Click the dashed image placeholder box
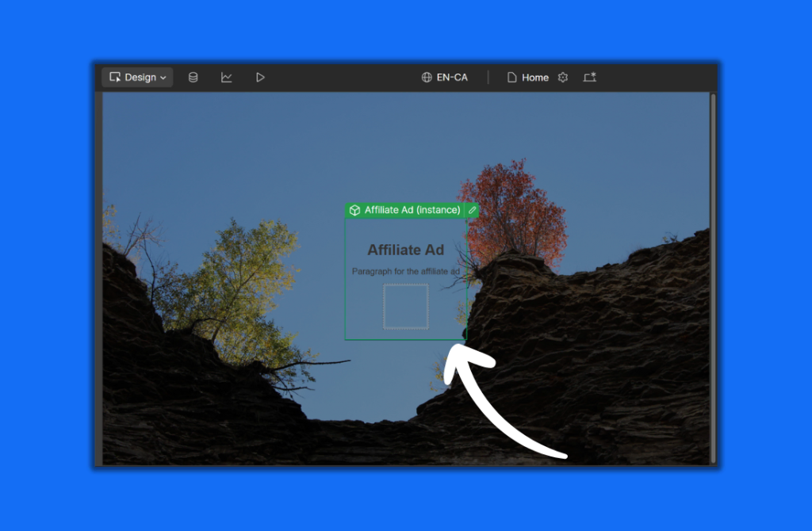 click(406, 306)
